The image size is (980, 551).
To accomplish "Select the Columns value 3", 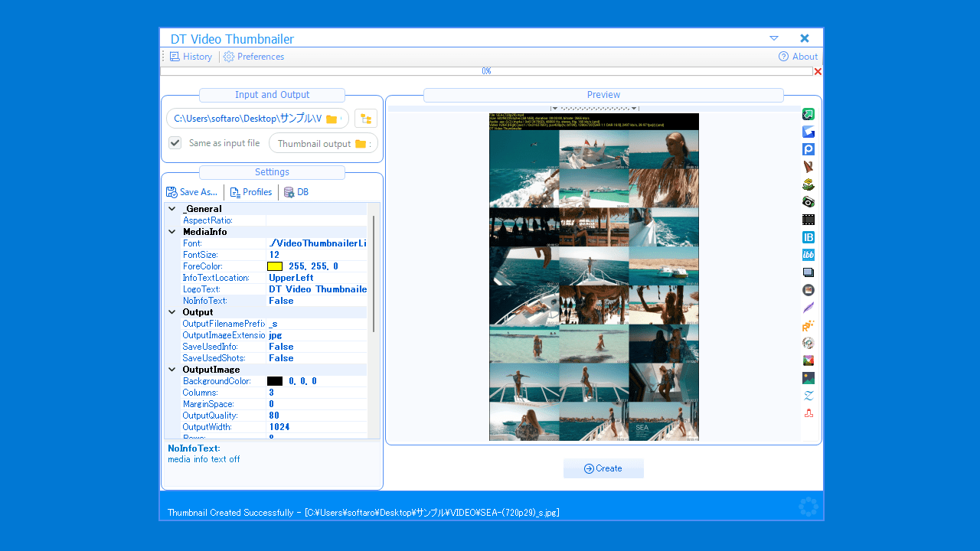I will [317, 393].
